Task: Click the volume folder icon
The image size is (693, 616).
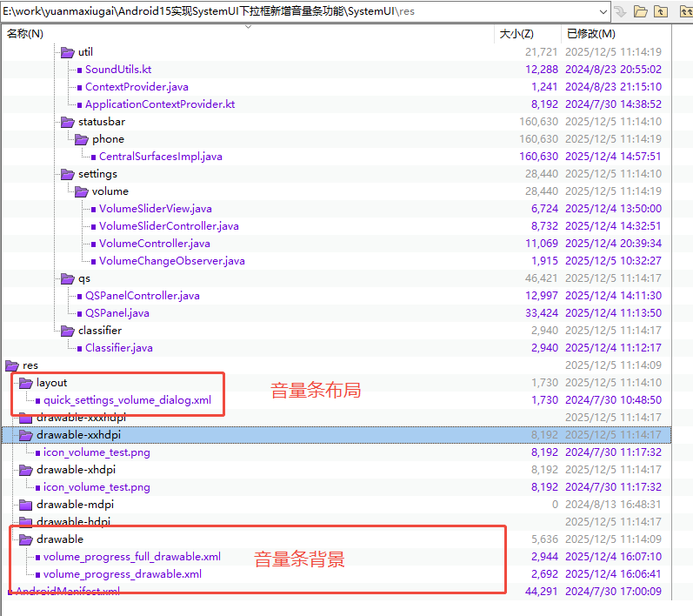Action: (82, 191)
